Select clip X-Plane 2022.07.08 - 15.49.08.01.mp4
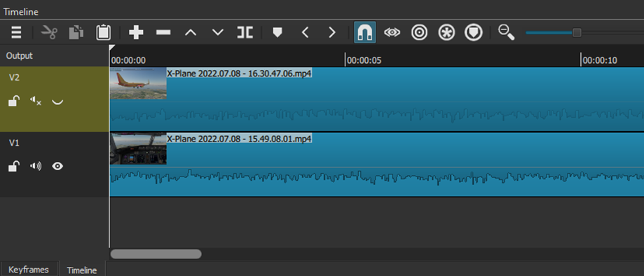The image size is (644, 276). [x=376, y=165]
